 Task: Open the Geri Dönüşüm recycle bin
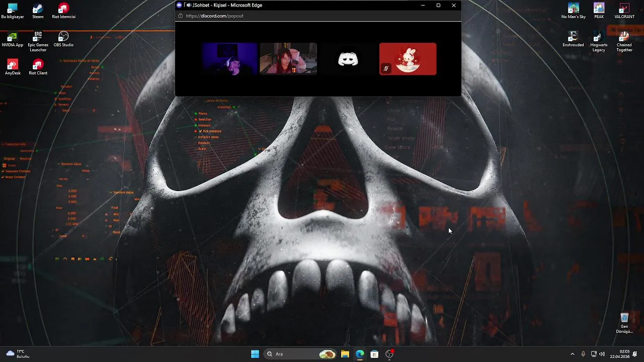pyautogui.click(x=624, y=323)
